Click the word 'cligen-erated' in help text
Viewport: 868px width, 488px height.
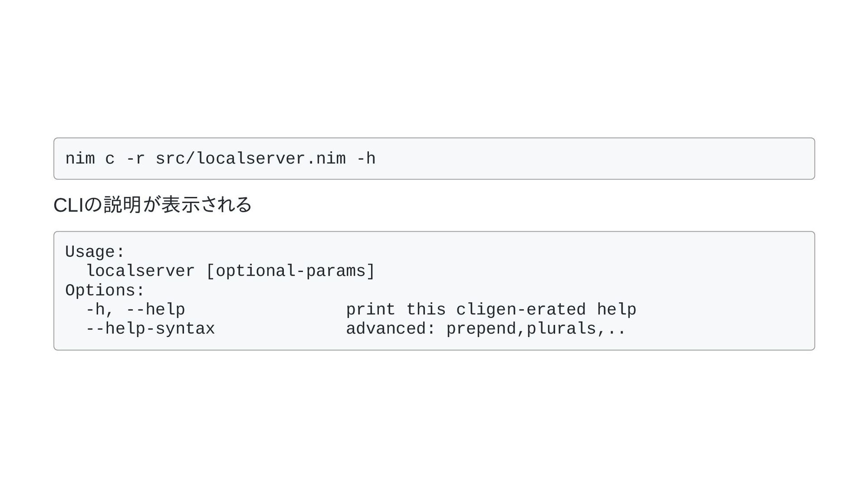point(521,310)
